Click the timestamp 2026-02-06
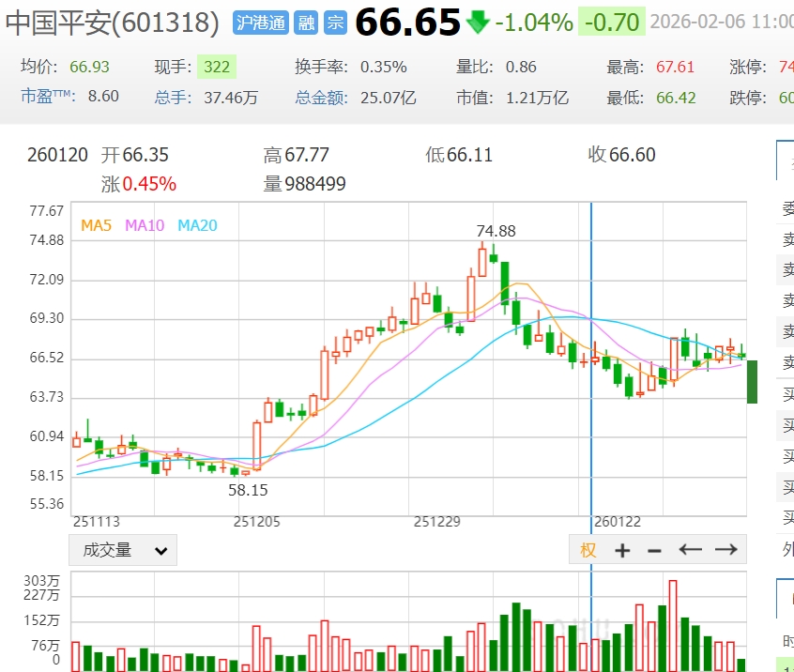The height and width of the screenshot is (672, 794). pyautogui.click(x=697, y=22)
